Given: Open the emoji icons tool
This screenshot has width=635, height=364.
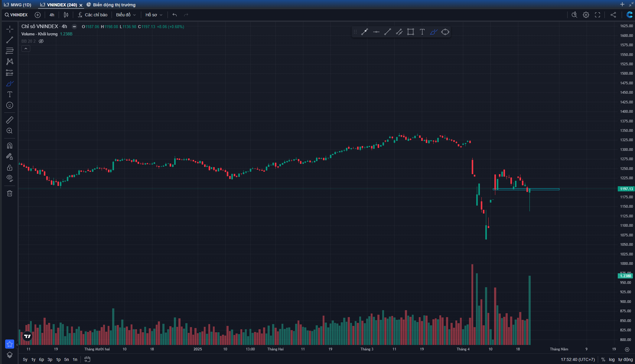Looking at the screenshot, I should tap(10, 105).
